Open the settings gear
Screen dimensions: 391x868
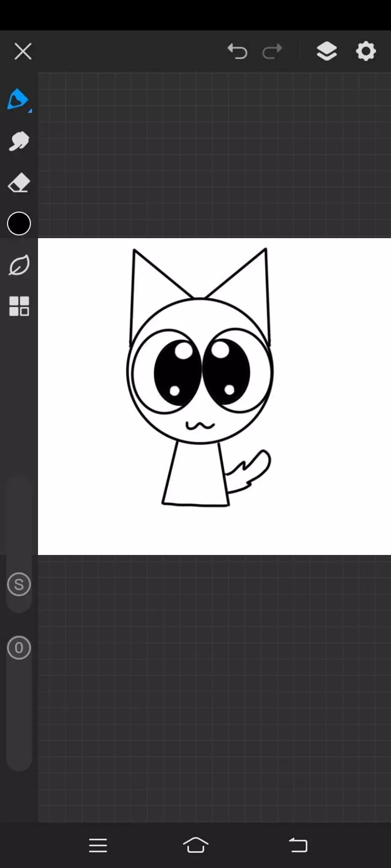[366, 52]
